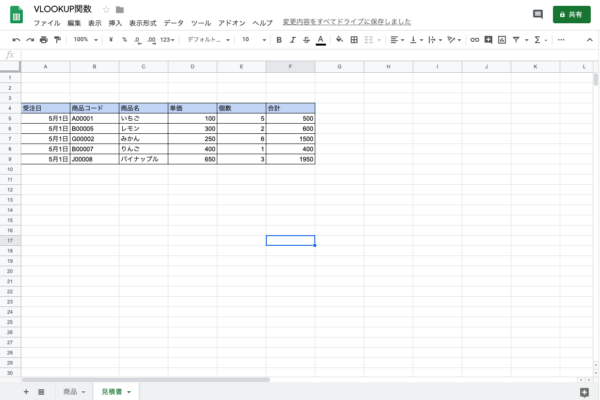Format as currency with yen icon

(111, 39)
